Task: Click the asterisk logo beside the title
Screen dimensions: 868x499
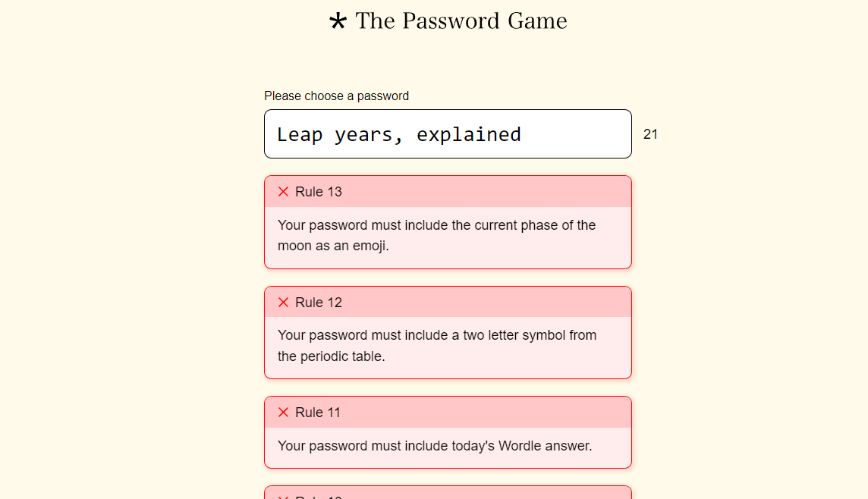Action: [338, 21]
